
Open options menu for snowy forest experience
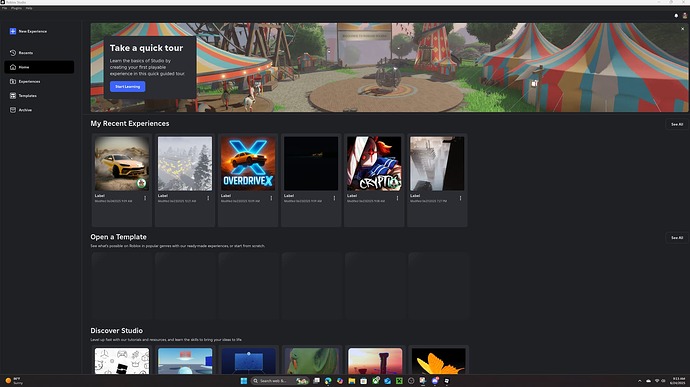(x=208, y=198)
